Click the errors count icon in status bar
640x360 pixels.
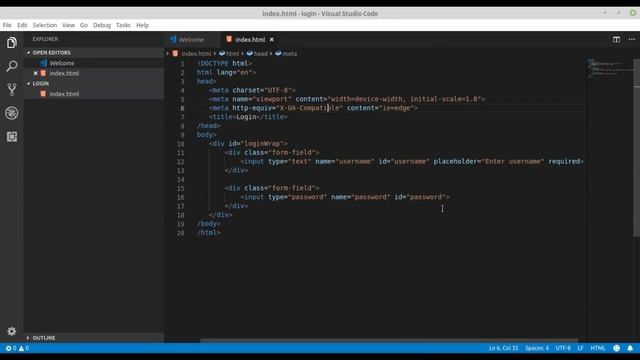click(8, 348)
